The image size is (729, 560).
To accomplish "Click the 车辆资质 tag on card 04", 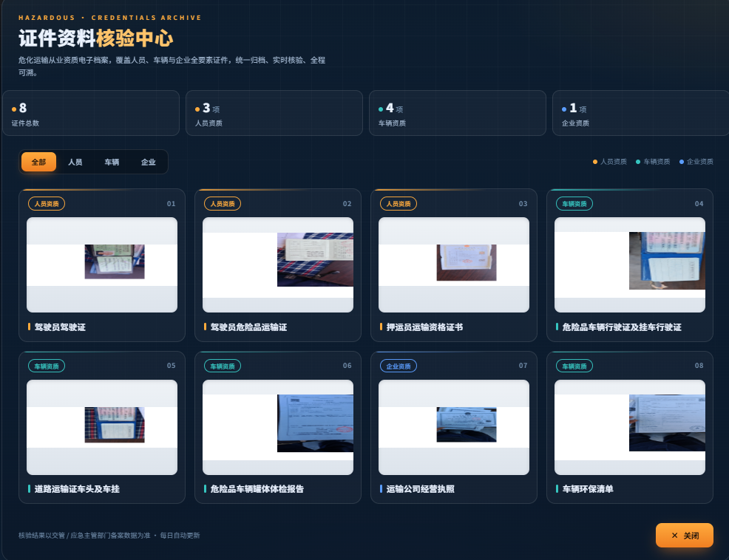I will [574, 204].
